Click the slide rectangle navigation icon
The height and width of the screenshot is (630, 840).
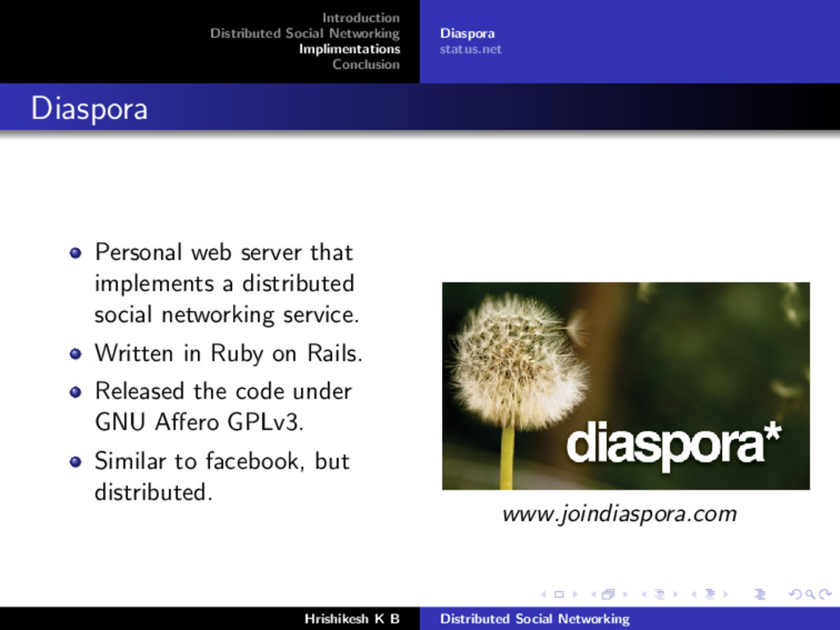coord(559,594)
